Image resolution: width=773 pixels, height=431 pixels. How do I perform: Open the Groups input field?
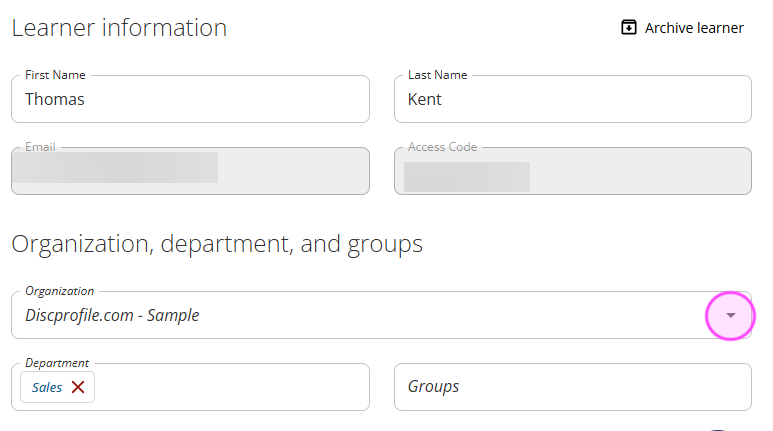pyautogui.click(x=573, y=387)
